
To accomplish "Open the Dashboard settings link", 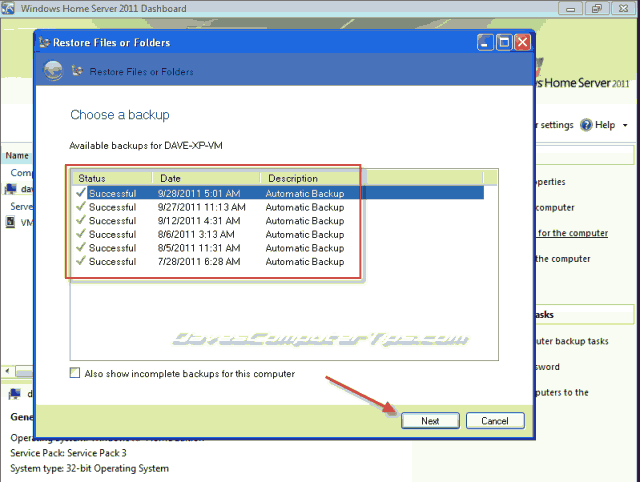I will pyautogui.click(x=556, y=125).
